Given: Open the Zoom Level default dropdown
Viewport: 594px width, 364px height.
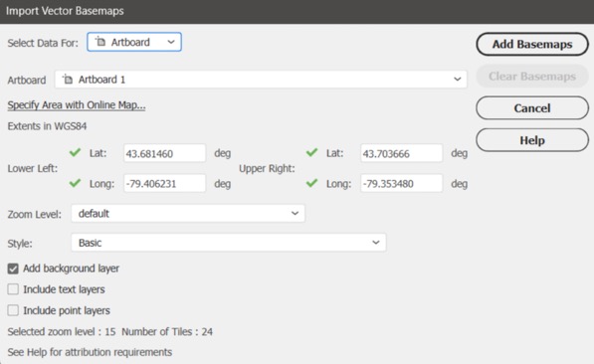Looking at the screenshot, I should coord(188,213).
